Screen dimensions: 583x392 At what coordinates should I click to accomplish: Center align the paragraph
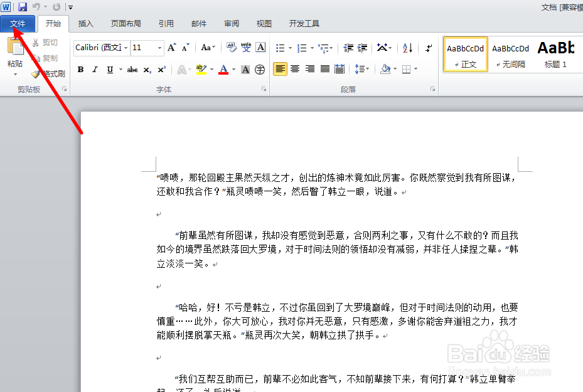click(295, 69)
